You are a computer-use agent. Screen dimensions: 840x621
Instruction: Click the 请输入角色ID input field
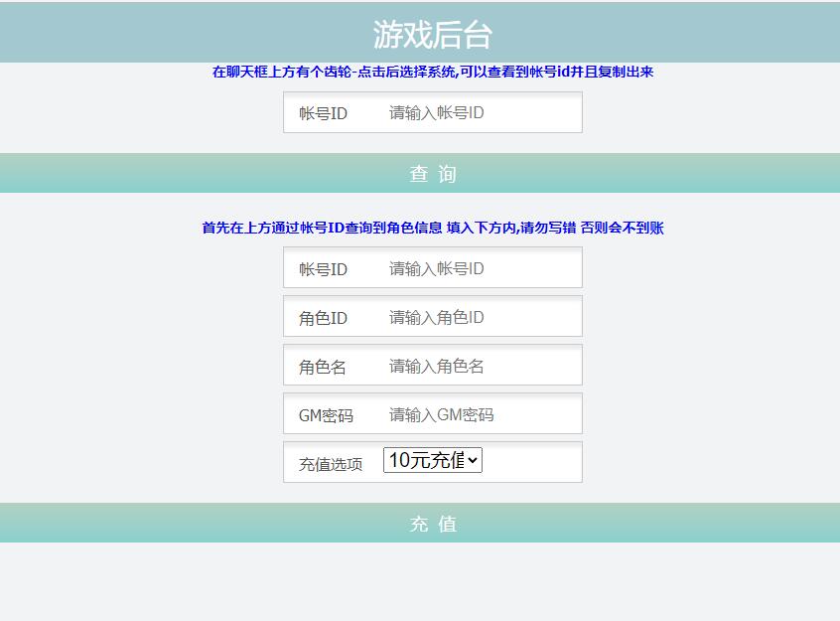coord(477,318)
